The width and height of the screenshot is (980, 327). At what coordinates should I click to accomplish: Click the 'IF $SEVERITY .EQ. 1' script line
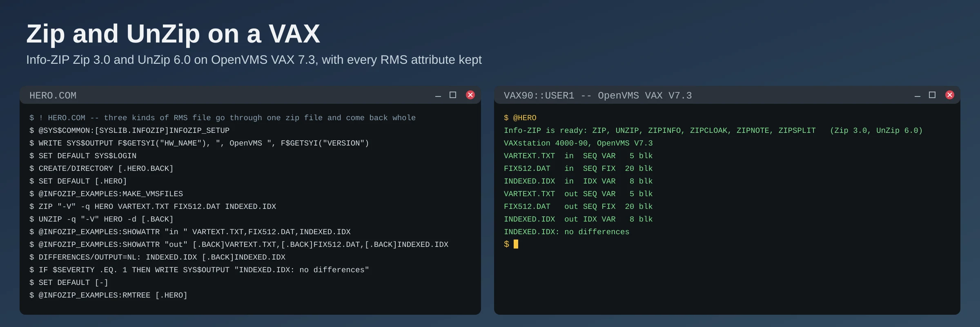(199, 270)
